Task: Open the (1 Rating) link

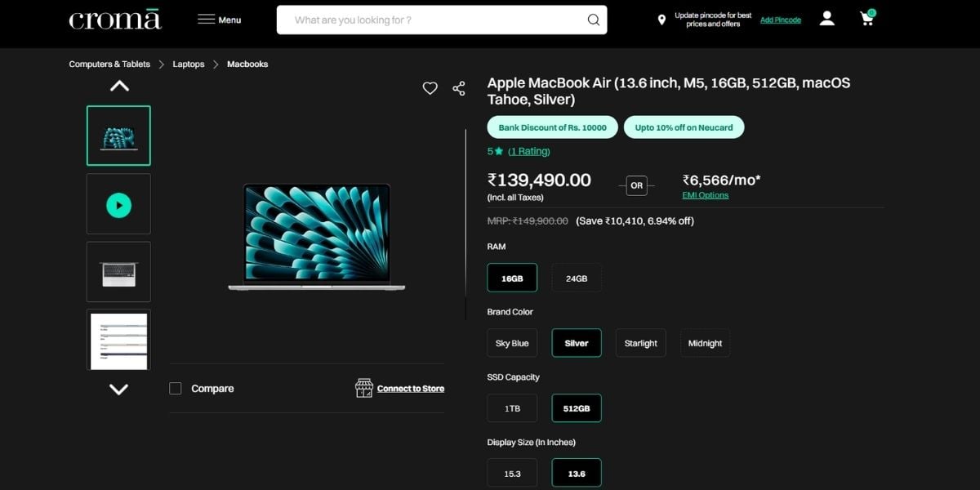Action: 529,151
